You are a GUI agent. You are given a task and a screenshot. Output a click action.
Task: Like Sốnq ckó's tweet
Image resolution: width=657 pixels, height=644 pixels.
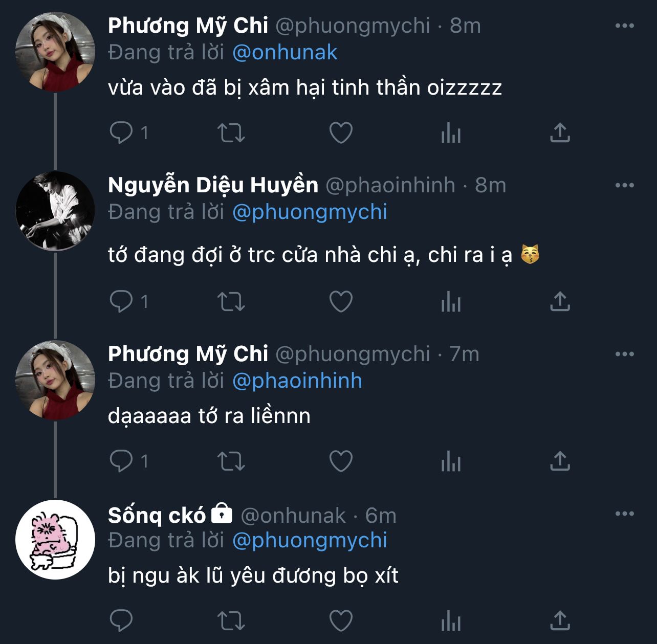tap(341, 621)
